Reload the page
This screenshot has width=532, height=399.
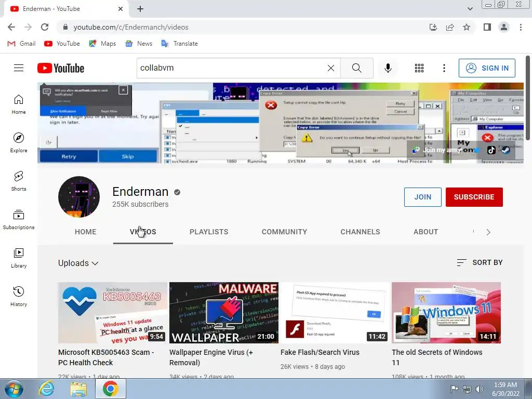[45, 27]
